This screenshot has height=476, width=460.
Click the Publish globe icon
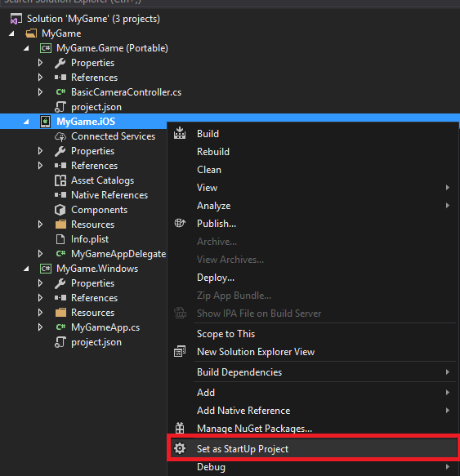coord(180,223)
